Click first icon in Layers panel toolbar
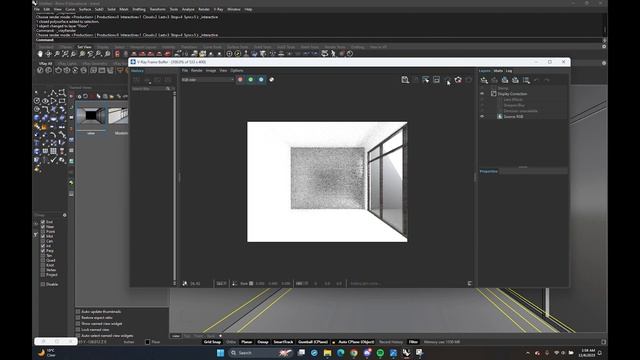 tap(484, 80)
